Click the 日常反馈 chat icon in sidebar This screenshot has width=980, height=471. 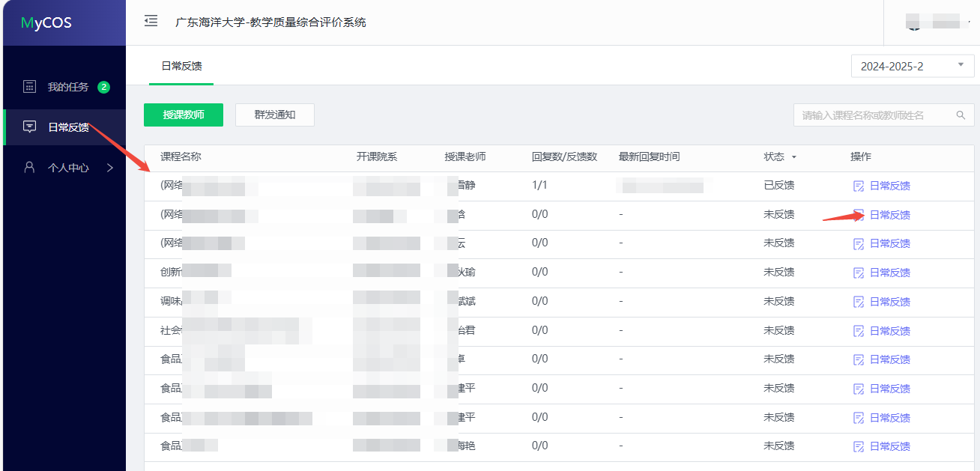coord(29,127)
